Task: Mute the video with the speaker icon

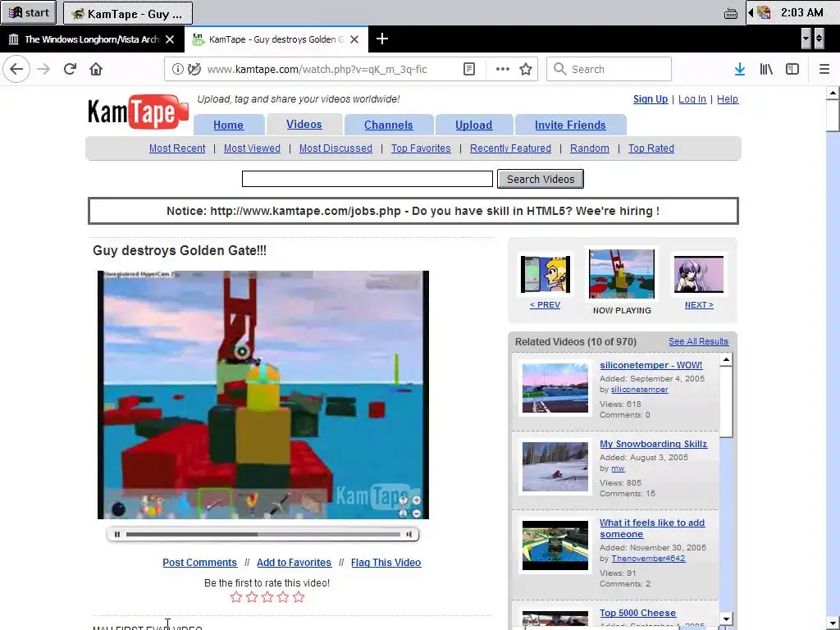Action: [409, 534]
